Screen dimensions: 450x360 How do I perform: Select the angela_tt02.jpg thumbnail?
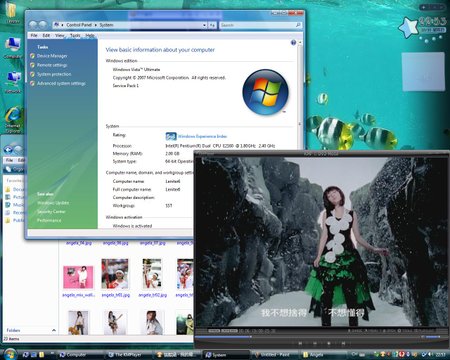tap(152, 274)
